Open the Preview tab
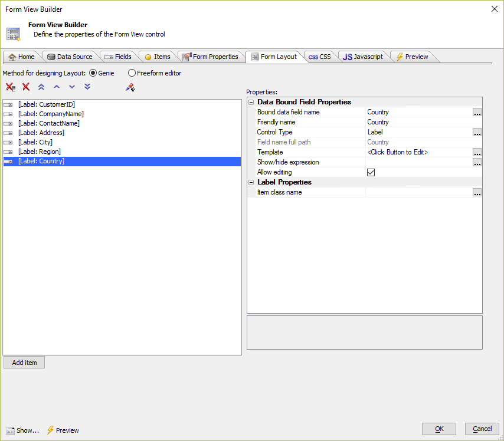The height and width of the screenshot is (441, 504). coord(413,57)
